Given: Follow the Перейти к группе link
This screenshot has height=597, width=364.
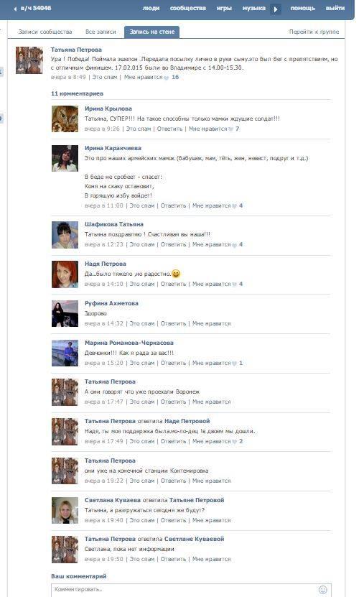Looking at the screenshot, I should tap(314, 32).
